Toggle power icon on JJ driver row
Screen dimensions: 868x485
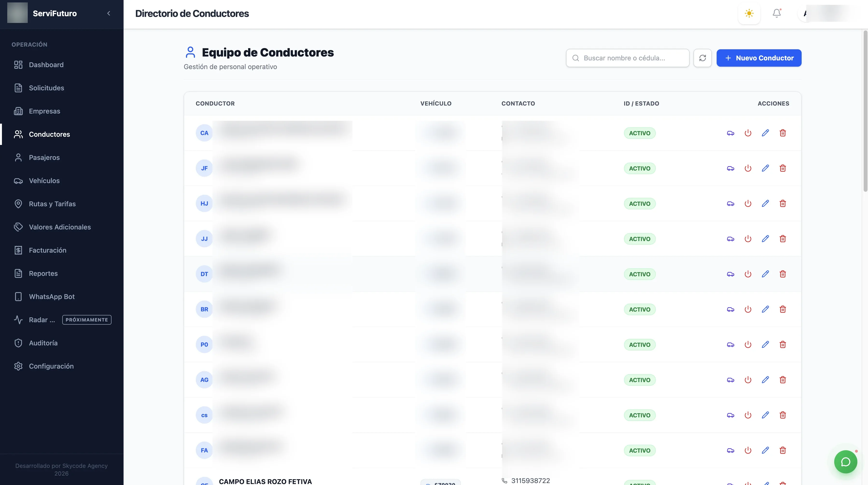coord(748,239)
